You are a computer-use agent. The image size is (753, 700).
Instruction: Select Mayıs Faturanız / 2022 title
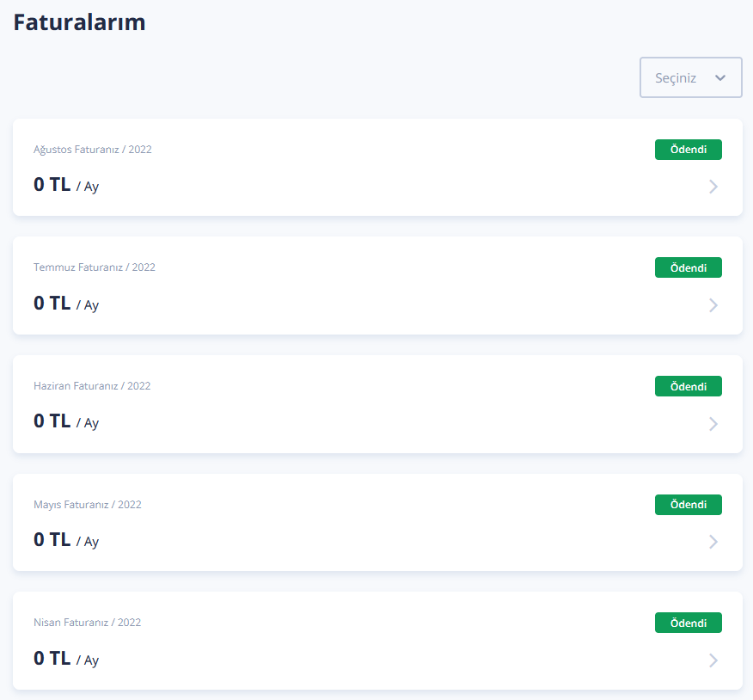click(x=88, y=505)
